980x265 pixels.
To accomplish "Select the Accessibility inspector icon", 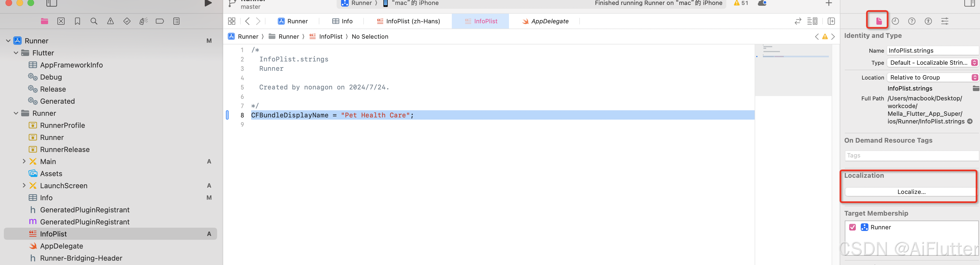I will click(928, 21).
